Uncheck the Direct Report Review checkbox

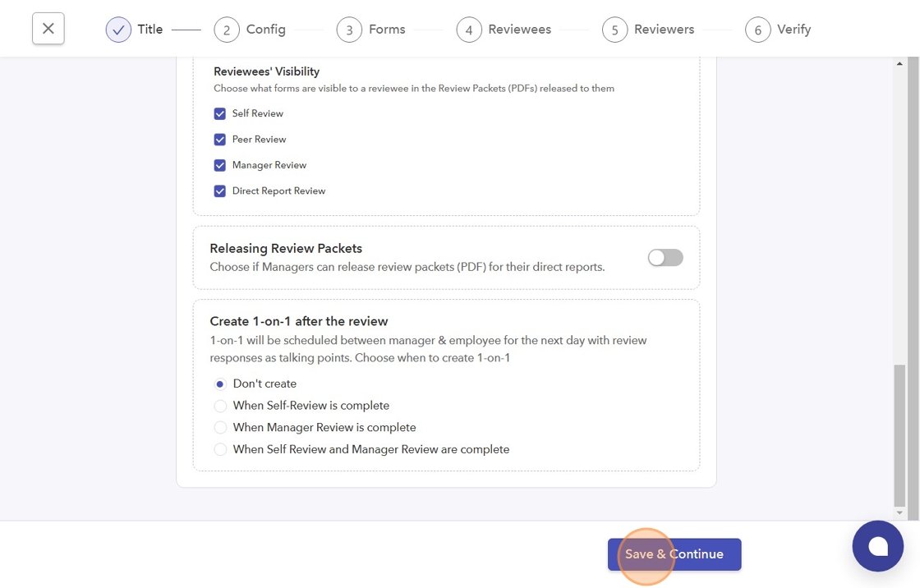[220, 191]
